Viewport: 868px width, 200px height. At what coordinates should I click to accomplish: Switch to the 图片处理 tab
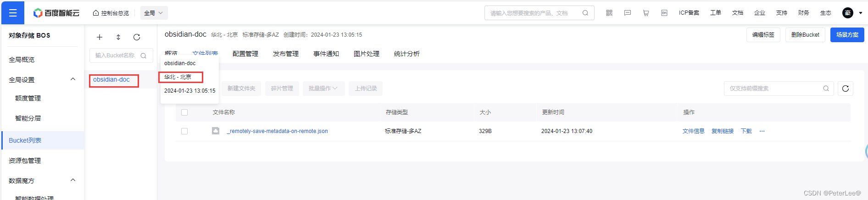click(367, 54)
